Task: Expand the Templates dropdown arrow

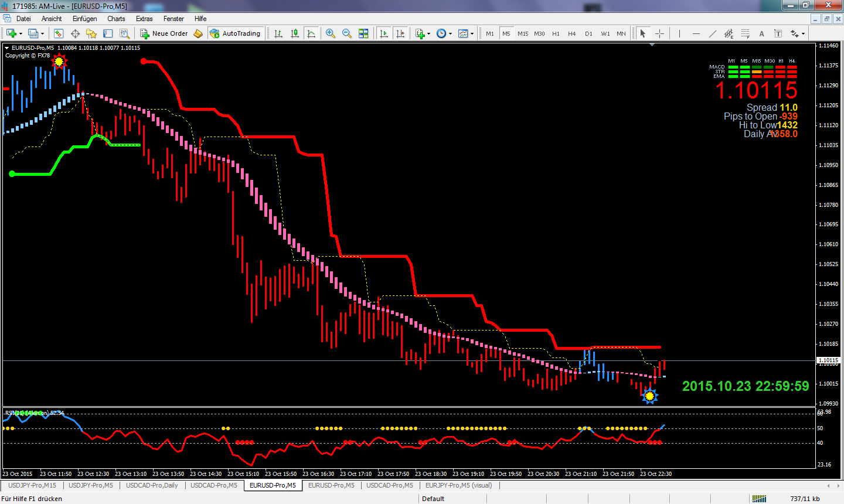Action: pyautogui.click(x=472, y=33)
